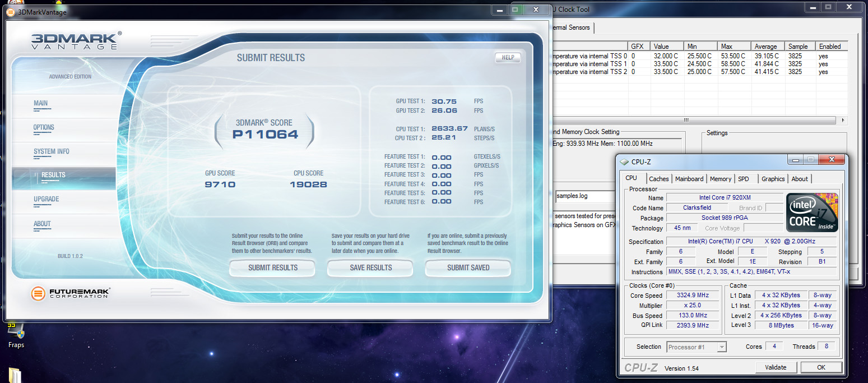The height and width of the screenshot is (383, 868).
Task: Click the BUILD 1.0.2 label
Action: [71, 256]
